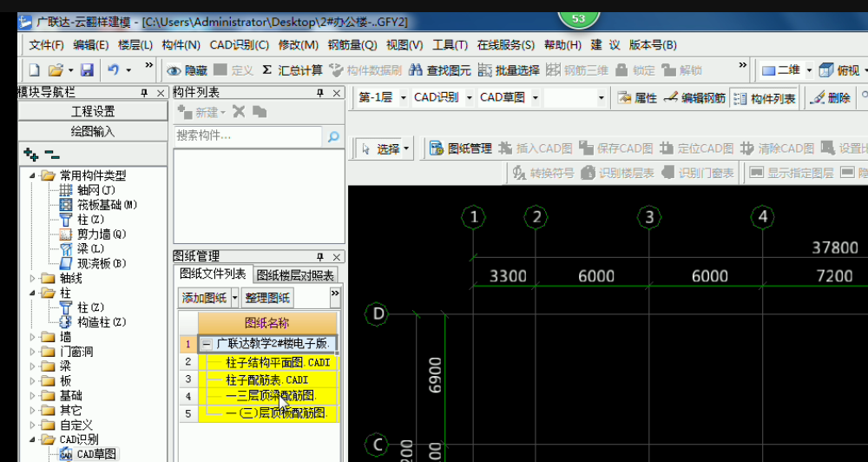The width and height of the screenshot is (868, 462).
Task: Open the 添加图纸 dropdown arrow
Action: [234, 298]
